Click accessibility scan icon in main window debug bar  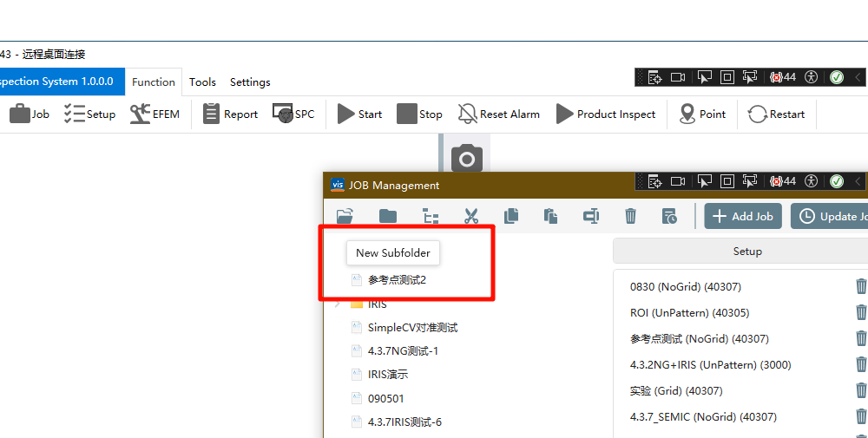(x=811, y=77)
